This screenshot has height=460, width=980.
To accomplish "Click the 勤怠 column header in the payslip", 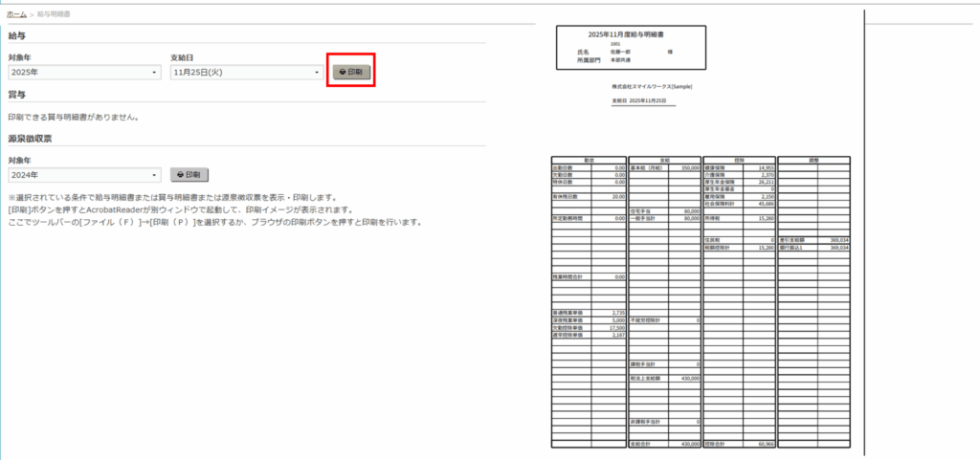I will [589, 160].
